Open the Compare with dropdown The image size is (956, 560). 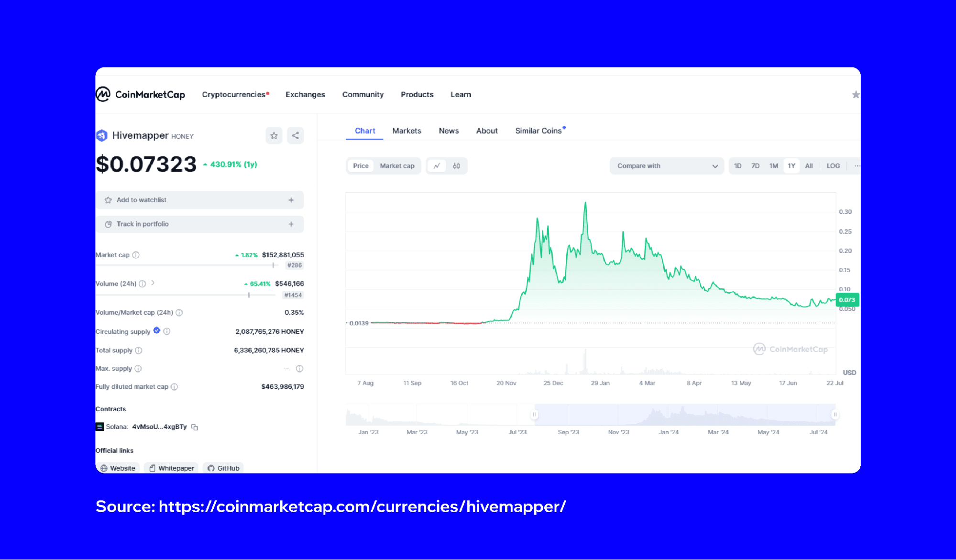coord(667,166)
